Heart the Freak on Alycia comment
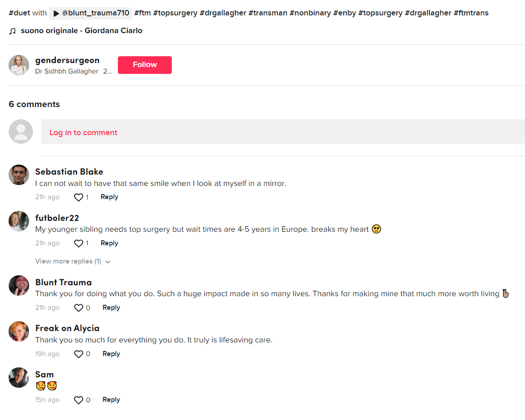Screen dimensions: 525x420 (x=78, y=354)
